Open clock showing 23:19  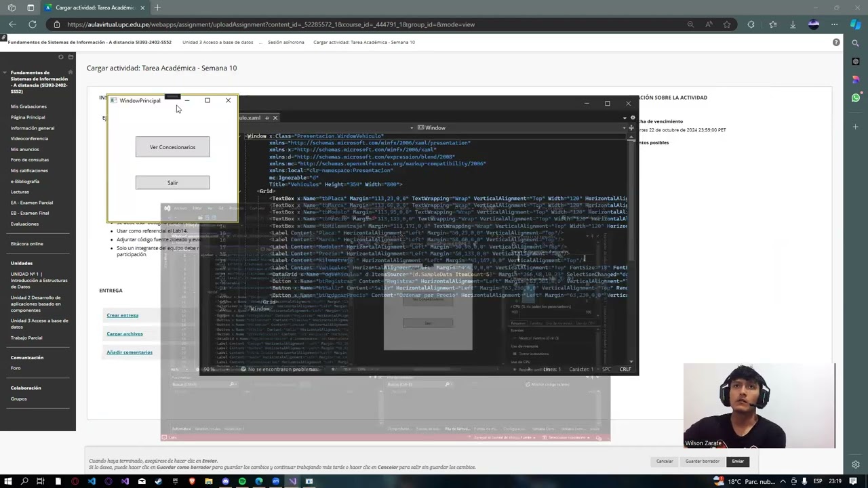(835, 481)
